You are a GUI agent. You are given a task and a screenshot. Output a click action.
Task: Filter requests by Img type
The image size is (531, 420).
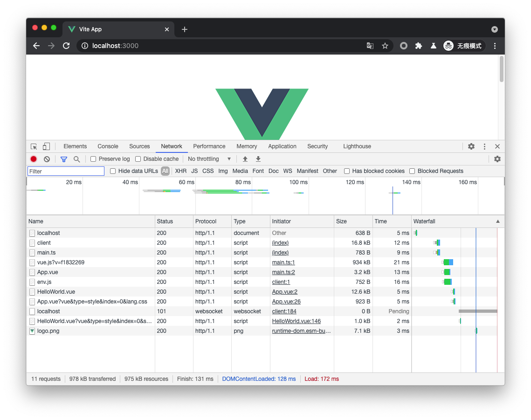[x=223, y=171]
